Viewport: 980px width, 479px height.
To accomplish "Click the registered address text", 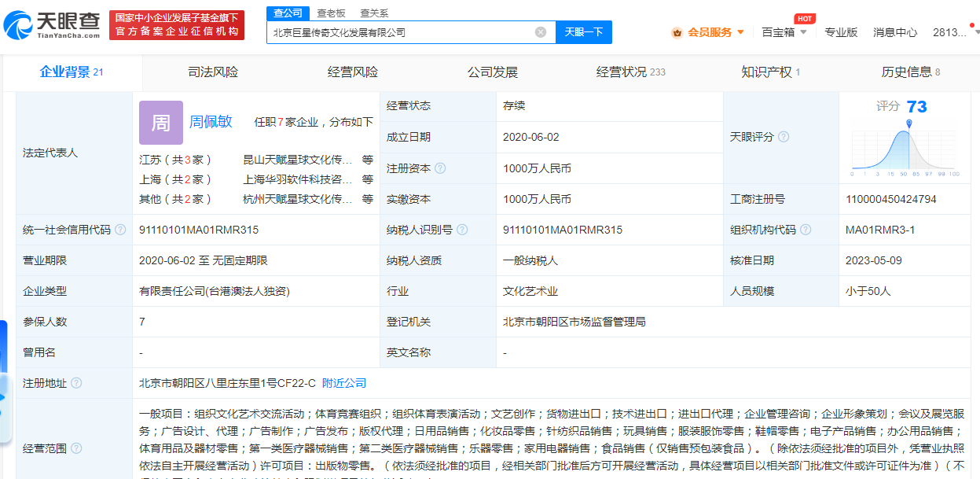I will click(x=227, y=383).
